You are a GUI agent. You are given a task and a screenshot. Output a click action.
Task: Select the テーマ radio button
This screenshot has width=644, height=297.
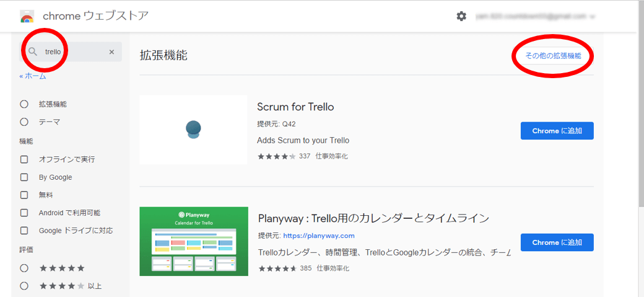(x=24, y=122)
